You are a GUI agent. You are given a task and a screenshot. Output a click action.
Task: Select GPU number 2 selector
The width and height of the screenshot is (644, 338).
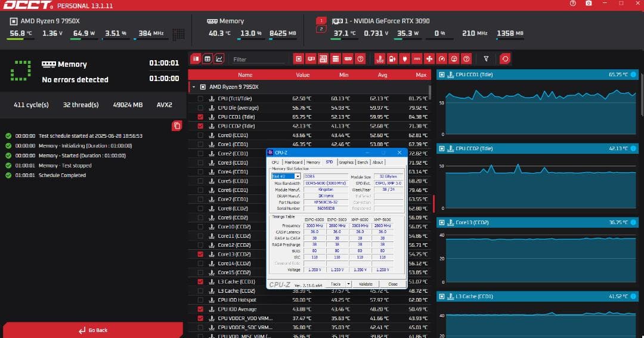click(321, 29)
